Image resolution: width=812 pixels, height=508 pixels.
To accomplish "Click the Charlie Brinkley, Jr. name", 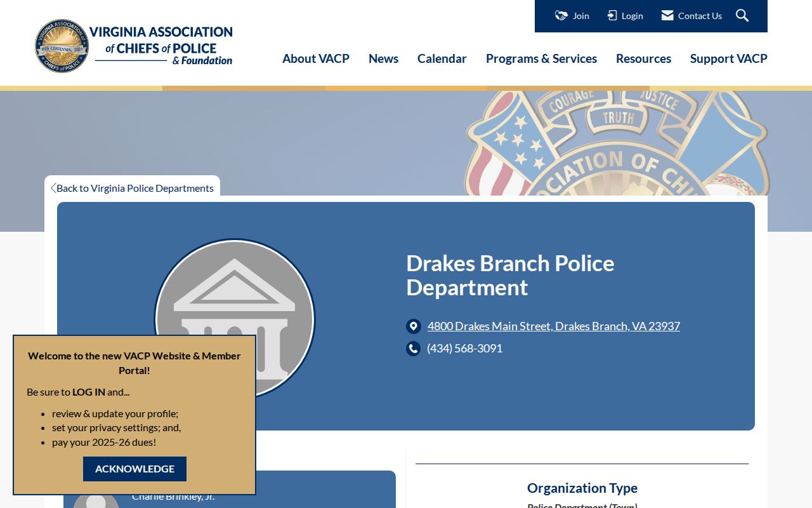I will 173,497.
